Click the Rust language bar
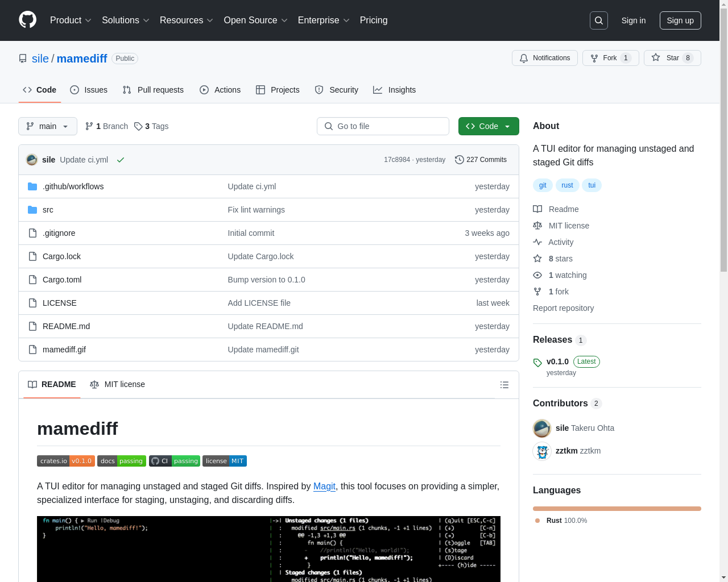This screenshot has height=582, width=728. (x=617, y=509)
